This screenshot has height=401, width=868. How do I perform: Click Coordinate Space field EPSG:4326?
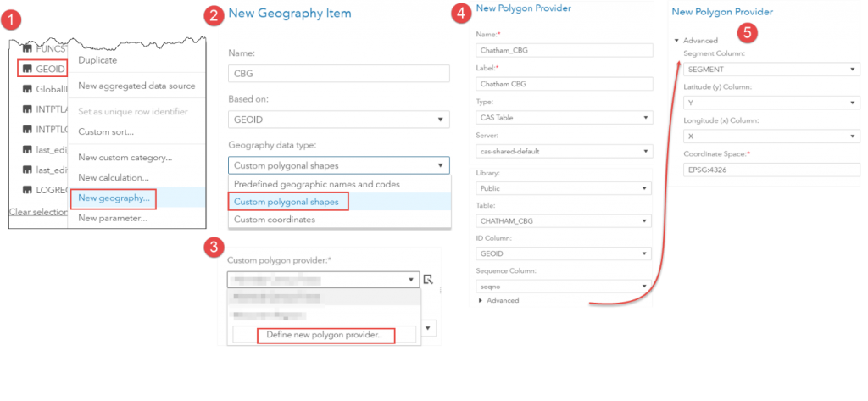pos(771,170)
